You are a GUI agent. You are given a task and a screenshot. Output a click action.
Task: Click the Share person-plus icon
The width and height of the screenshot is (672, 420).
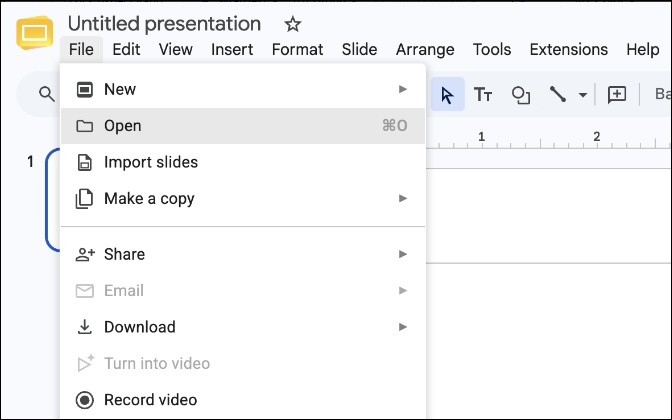[x=85, y=254]
